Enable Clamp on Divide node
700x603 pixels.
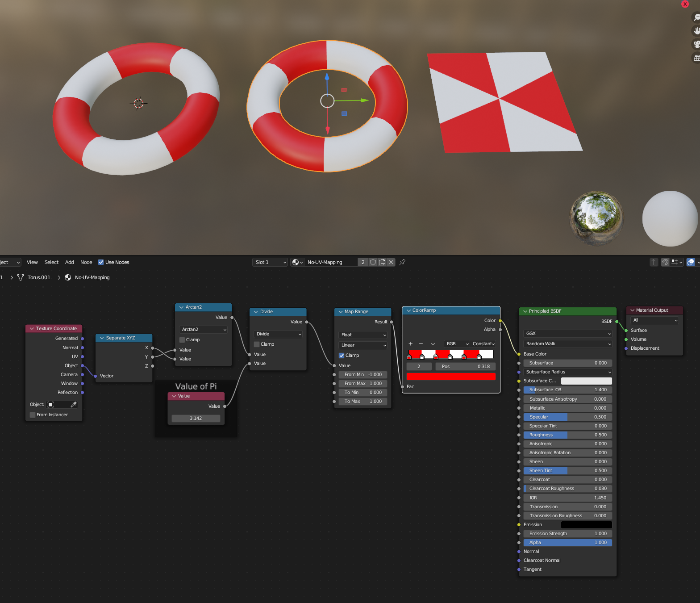tap(257, 344)
